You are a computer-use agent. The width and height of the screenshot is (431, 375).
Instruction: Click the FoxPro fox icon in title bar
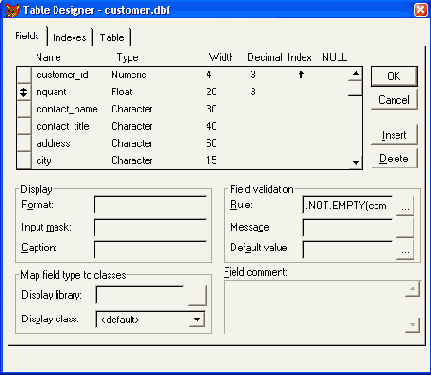(x=12, y=10)
